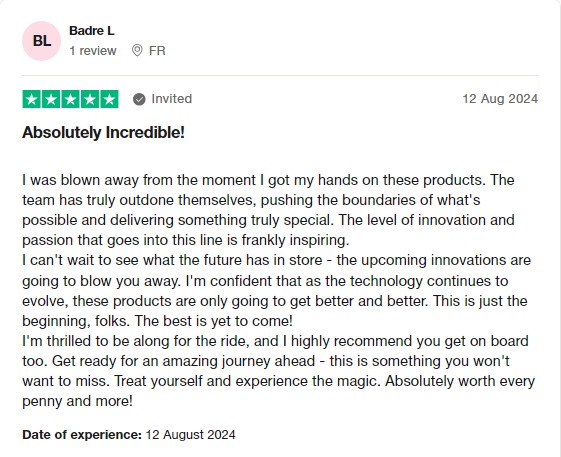Click the pink BL avatar circle
Viewport: 561px width, 457px height.
42,41
